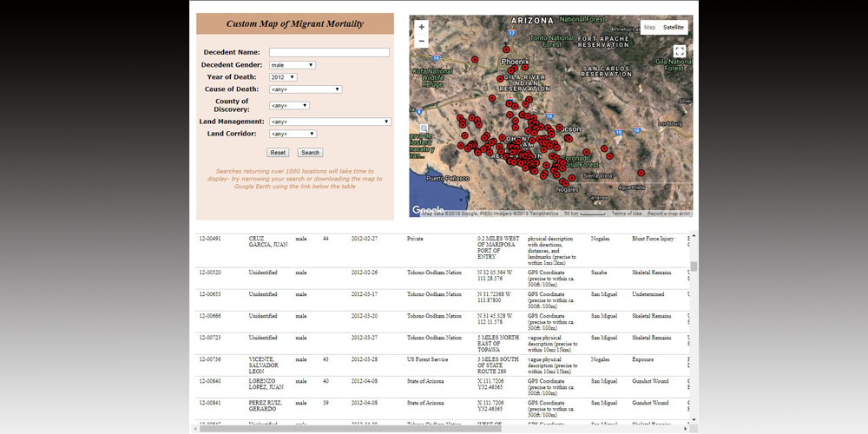Screen dimensions: 868x434
Task: Select name VICENTE, SALVADOR LEON
Action: pyautogui.click(x=264, y=365)
